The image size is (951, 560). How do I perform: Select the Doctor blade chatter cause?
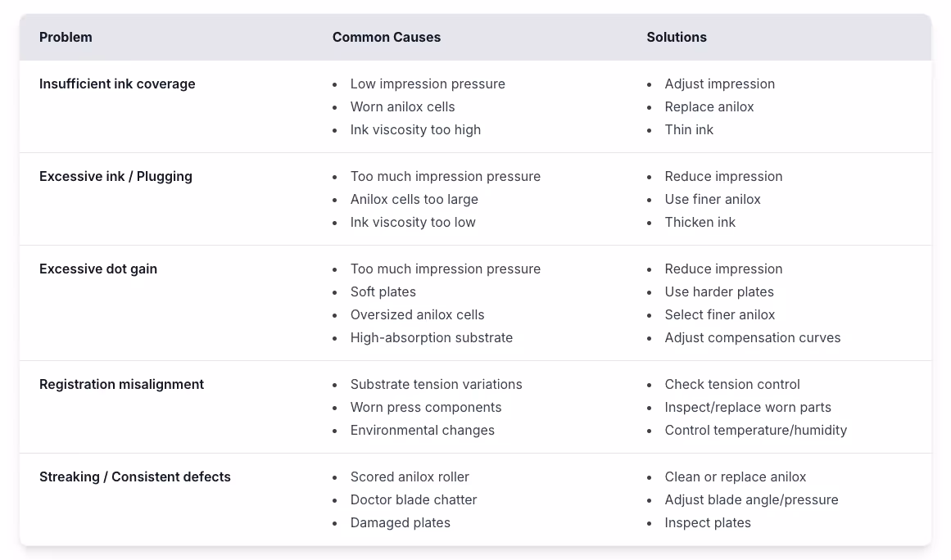coord(413,500)
